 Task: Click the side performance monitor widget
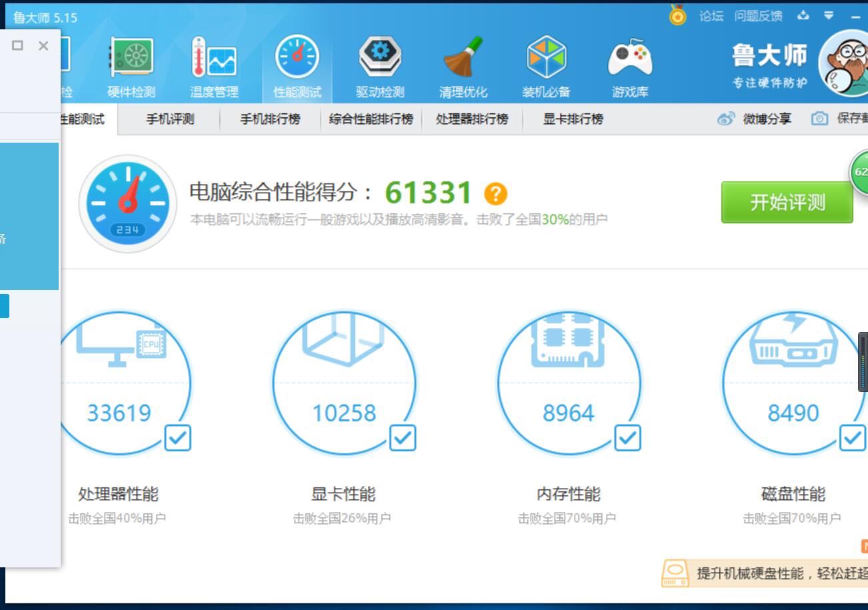click(863, 361)
